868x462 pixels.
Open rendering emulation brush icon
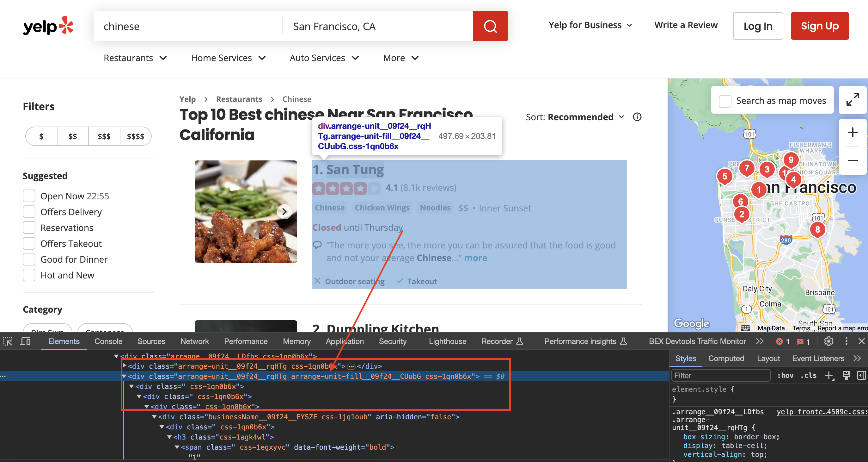tap(846, 376)
